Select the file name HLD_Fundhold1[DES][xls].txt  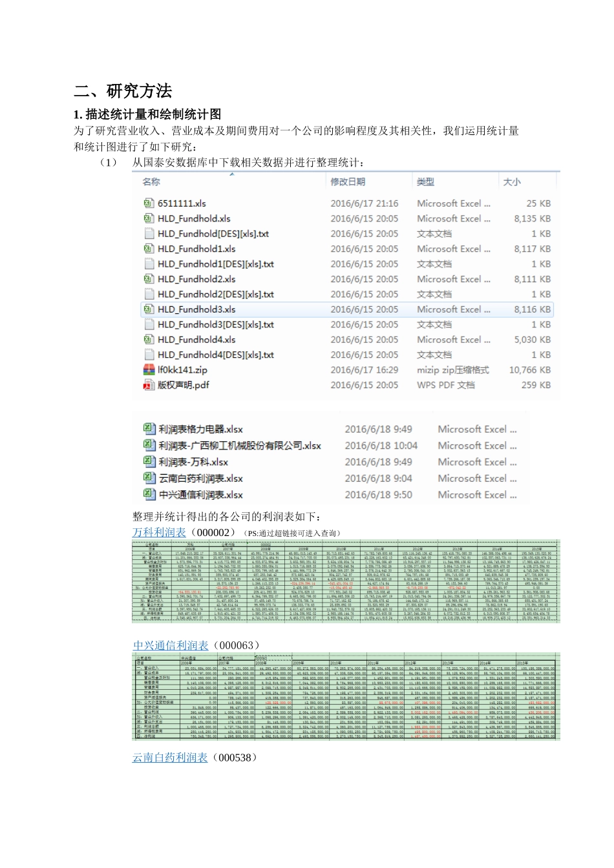point(216,264)
